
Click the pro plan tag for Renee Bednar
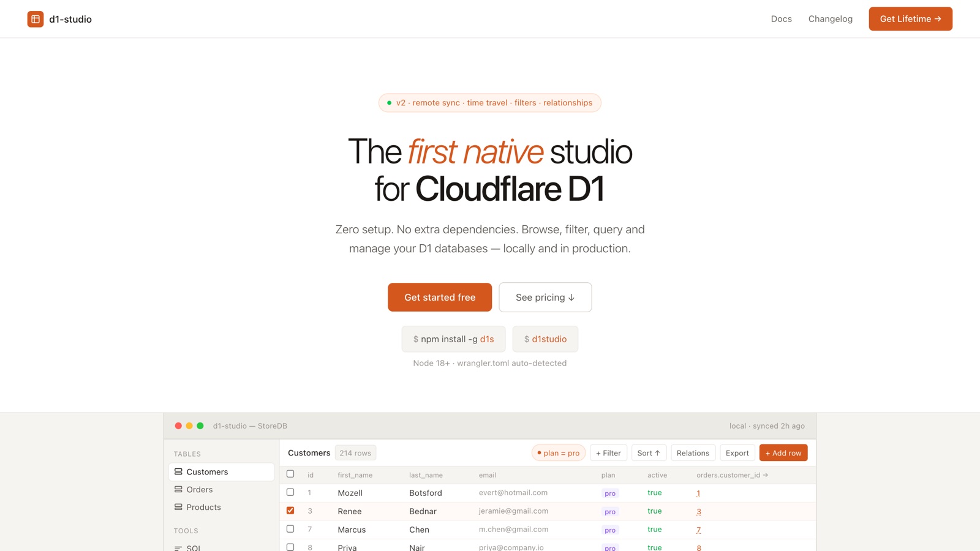(x=610, y=512)
